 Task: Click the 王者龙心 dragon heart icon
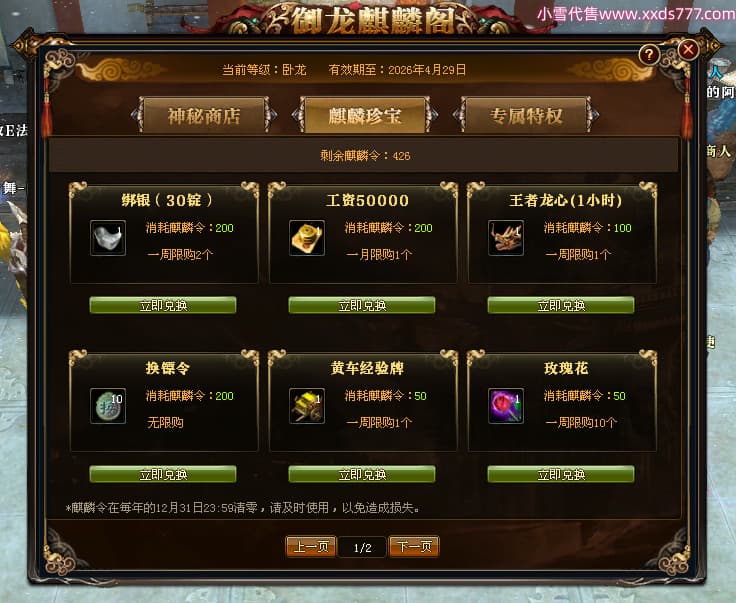pos(506,238)
